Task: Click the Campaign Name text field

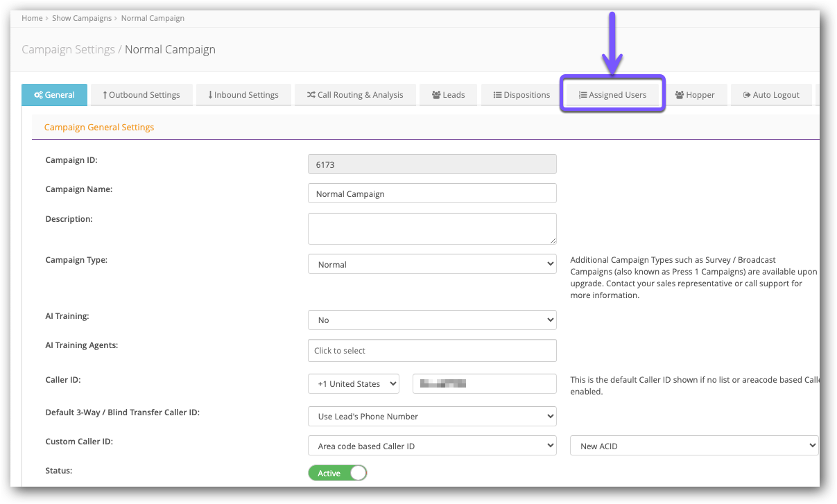Action: click(431, 194)
